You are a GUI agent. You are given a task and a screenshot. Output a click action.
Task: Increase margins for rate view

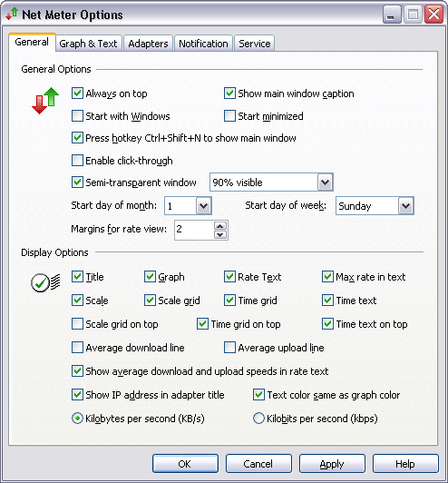click(x=220, y=226)
